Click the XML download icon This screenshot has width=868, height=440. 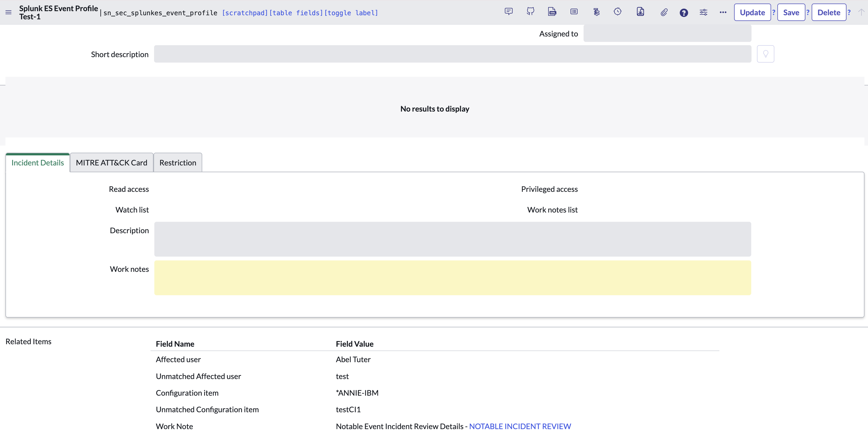click(640, 12)
